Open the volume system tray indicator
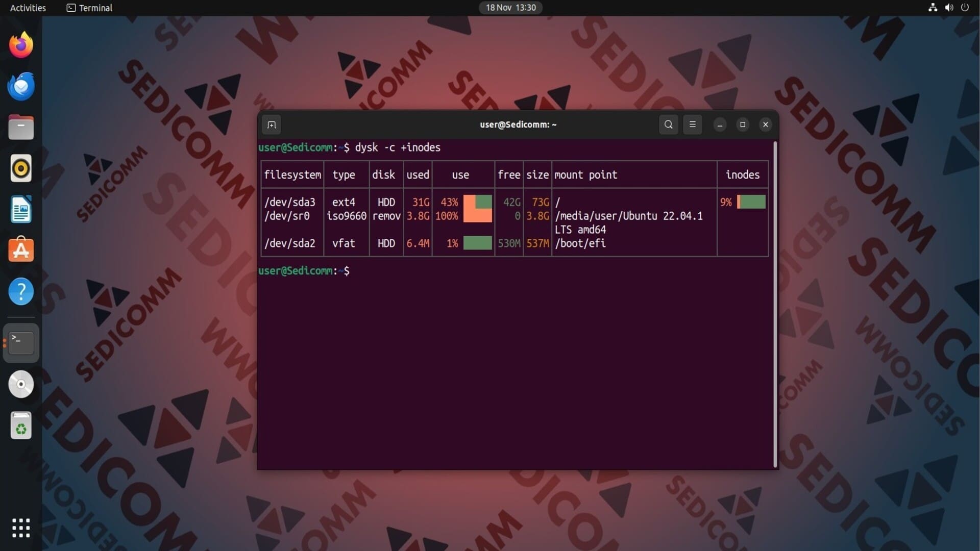Viewport: 980px width, 551px height. click(x=949, y=8)
